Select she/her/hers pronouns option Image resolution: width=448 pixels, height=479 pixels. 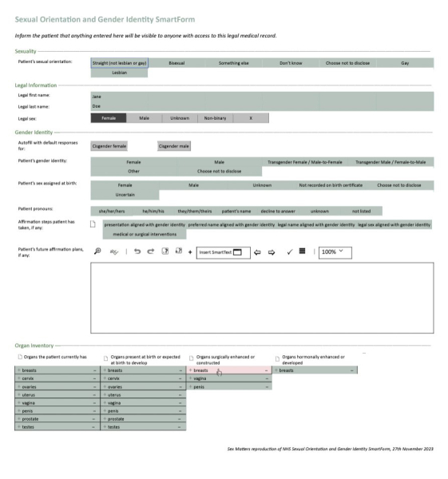(x=112, y=211)
